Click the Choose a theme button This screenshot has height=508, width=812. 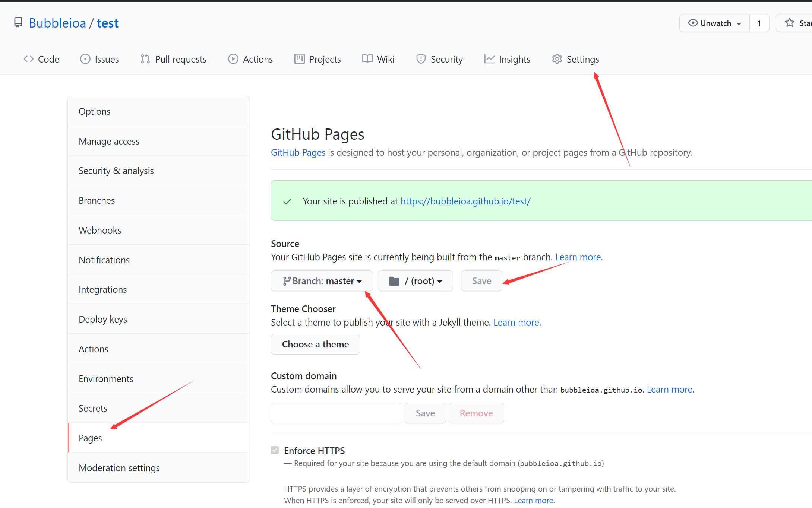tap(315, 344)
